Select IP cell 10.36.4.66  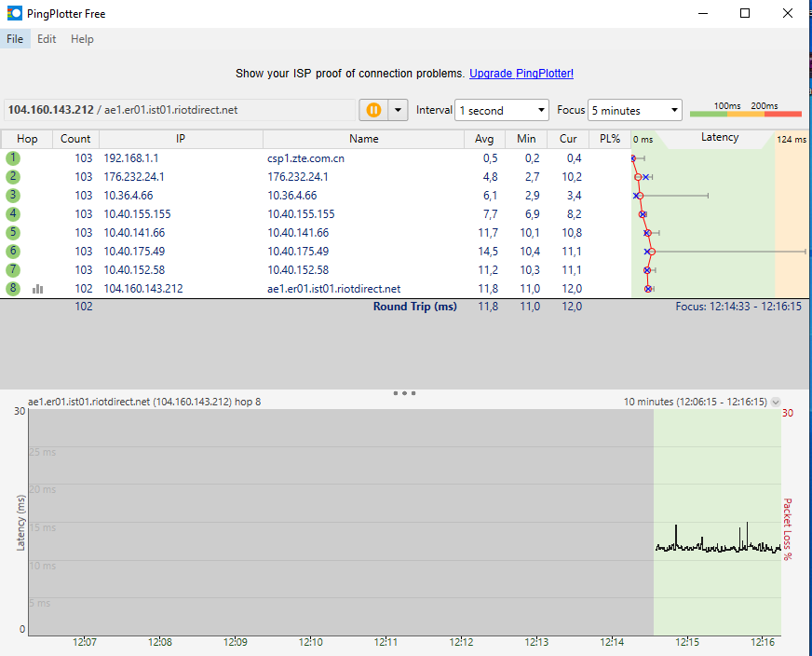pyautogui.click(x=129, y=196)
